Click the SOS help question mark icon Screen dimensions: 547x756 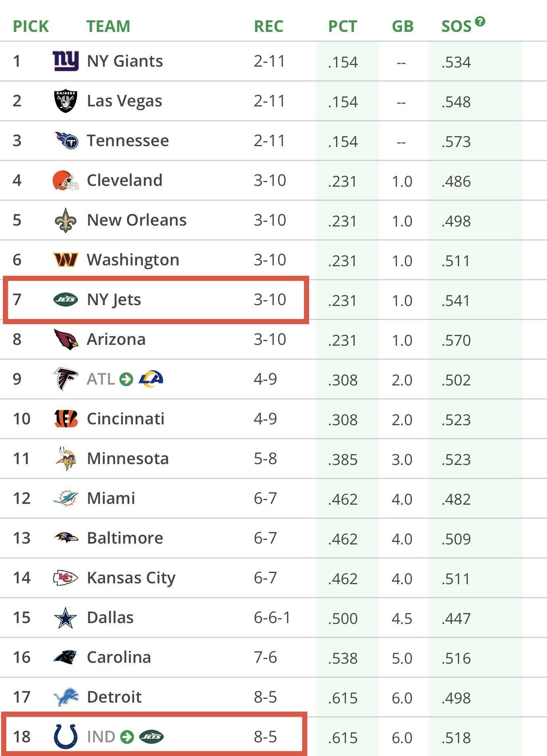pyautogui.click(x=480, y=22)
